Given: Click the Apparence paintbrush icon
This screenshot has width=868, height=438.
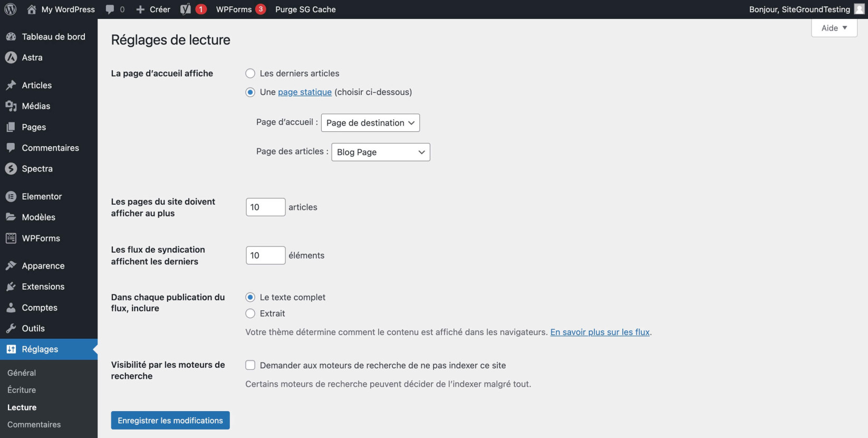Looking at the screenshot, I should (11, 266).
